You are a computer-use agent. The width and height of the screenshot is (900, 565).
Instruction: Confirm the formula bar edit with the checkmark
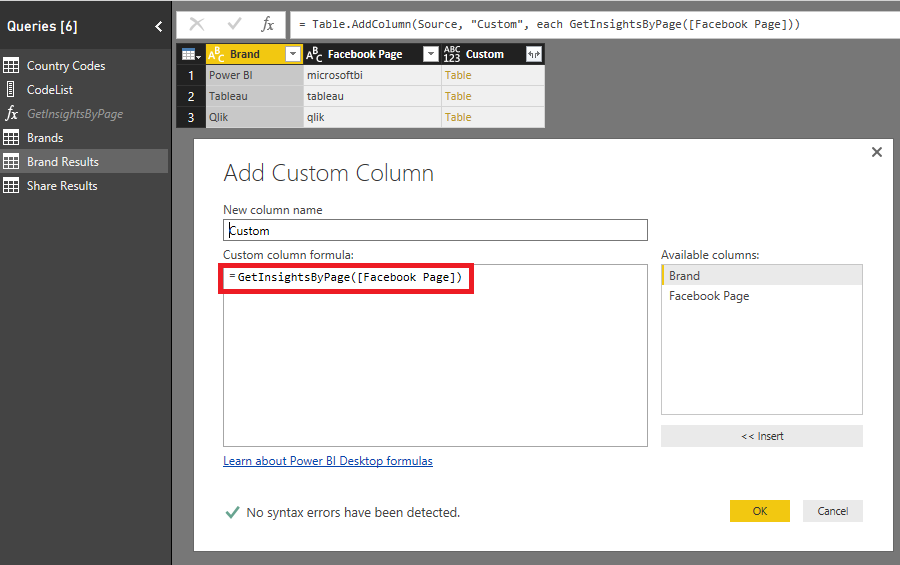(234, 24)
